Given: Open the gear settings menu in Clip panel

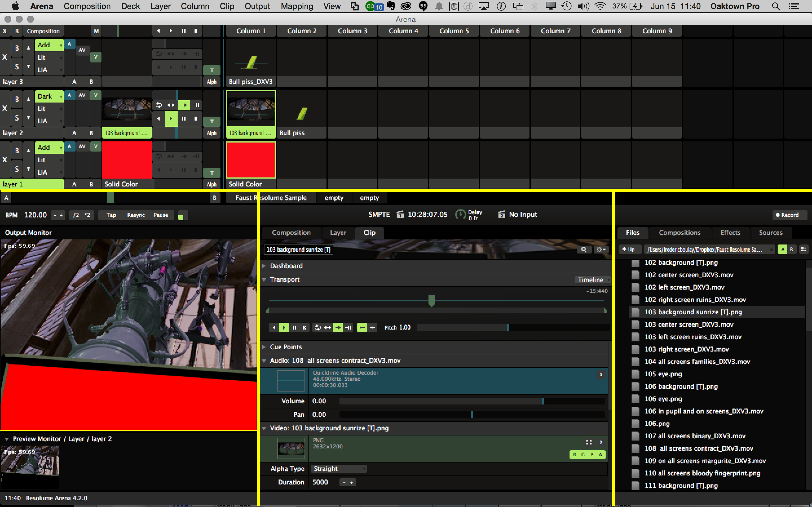Looking at the screenshot, I should [x=600, y=250].
